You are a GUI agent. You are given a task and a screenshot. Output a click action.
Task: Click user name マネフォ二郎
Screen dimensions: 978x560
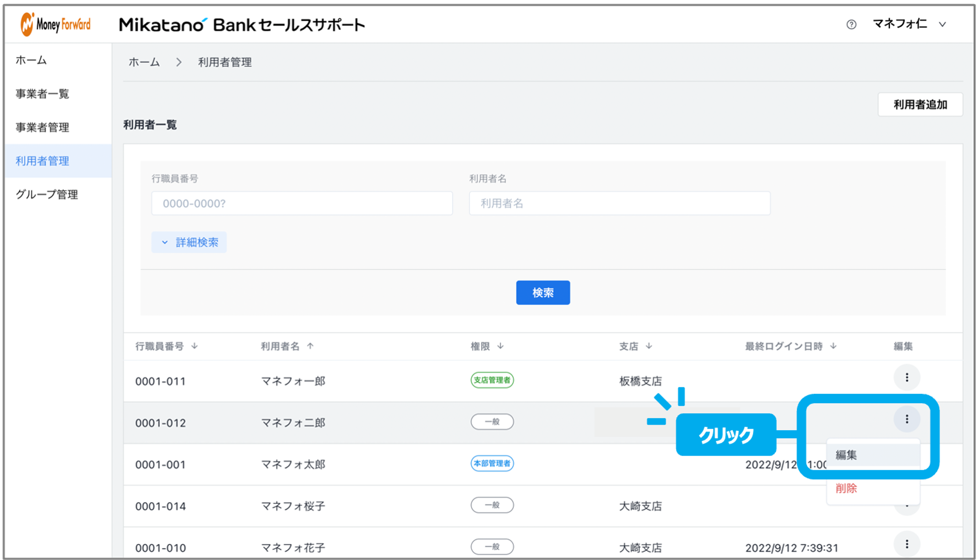(293, 423)
